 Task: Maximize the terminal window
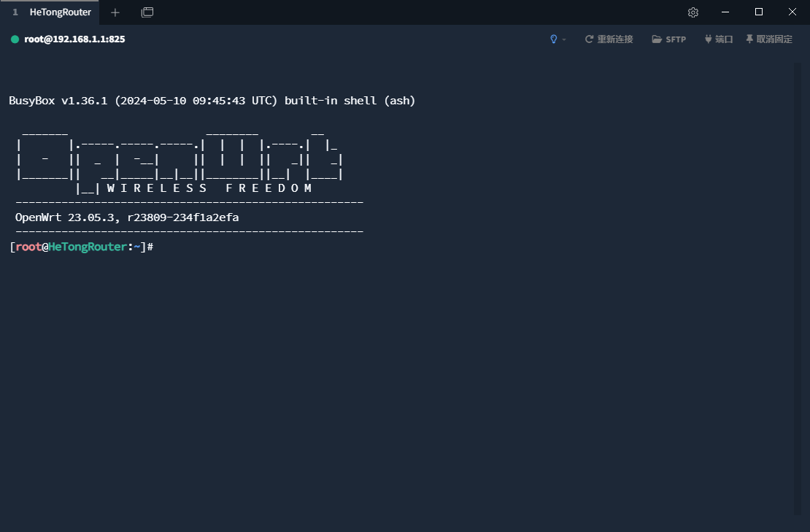click(x=759, y=12)
